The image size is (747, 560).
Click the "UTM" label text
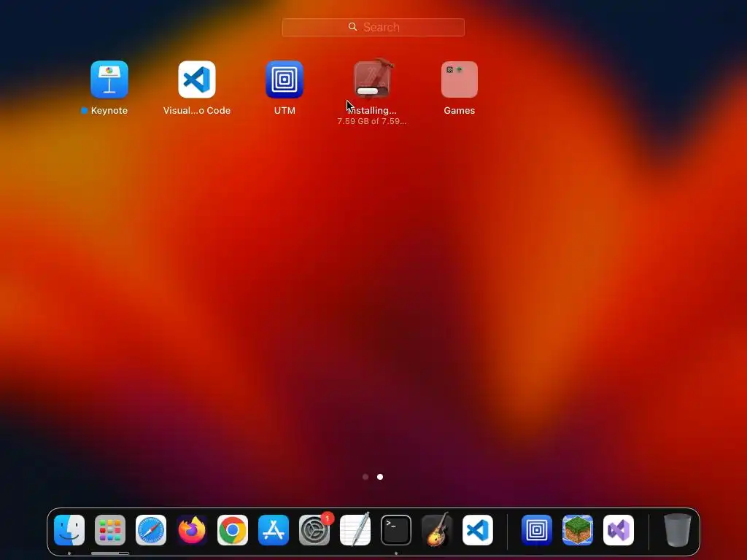click(x=285, y=111)
